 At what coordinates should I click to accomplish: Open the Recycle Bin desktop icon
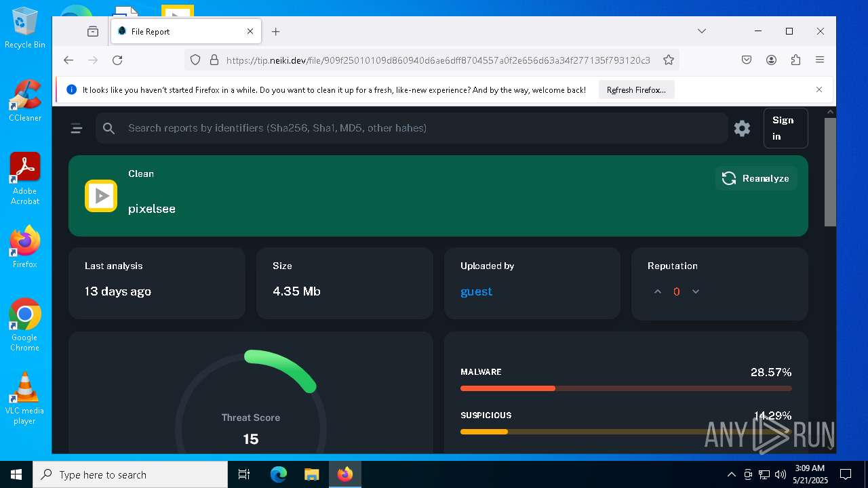[x=25, y=28]
